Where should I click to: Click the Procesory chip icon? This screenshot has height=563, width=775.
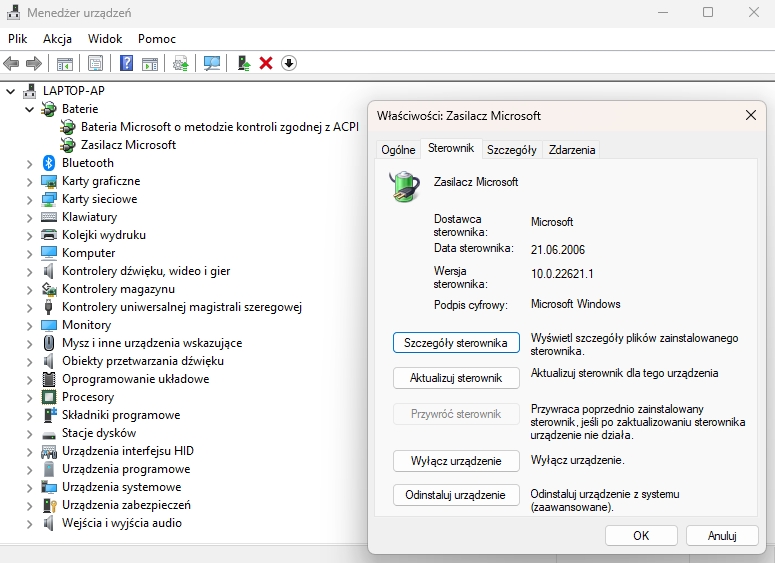(x=48, y=397)
